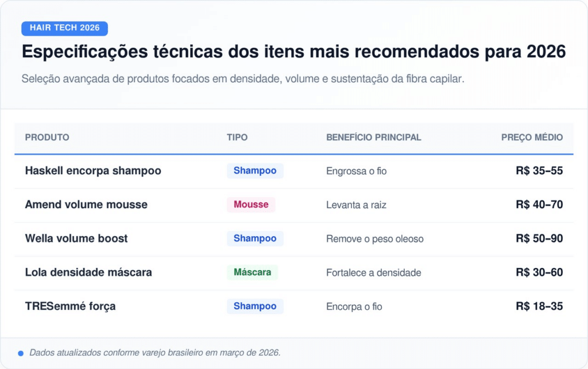Click the R$ 18–35 price
The width and height of the screenshot is (588, 369).
[x=539, y=306]
